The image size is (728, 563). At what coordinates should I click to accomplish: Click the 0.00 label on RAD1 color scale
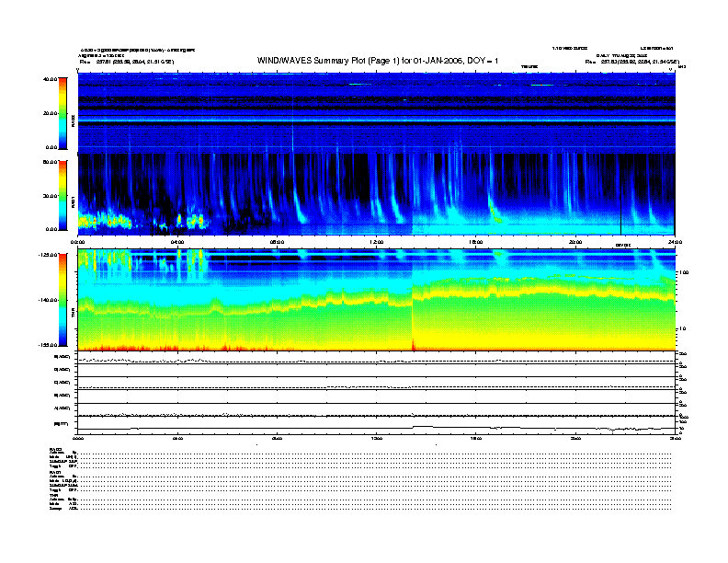pyautogui.click(x=51, y=229)
